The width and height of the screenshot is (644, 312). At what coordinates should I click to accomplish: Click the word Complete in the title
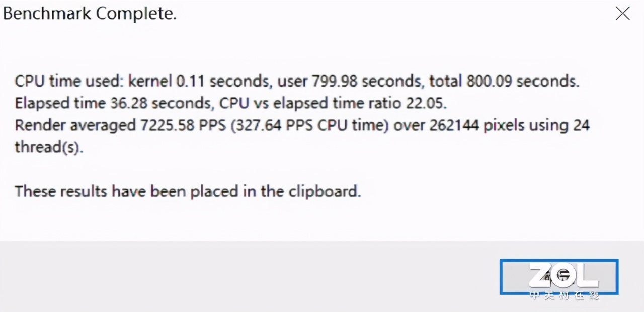coord(136,14)
